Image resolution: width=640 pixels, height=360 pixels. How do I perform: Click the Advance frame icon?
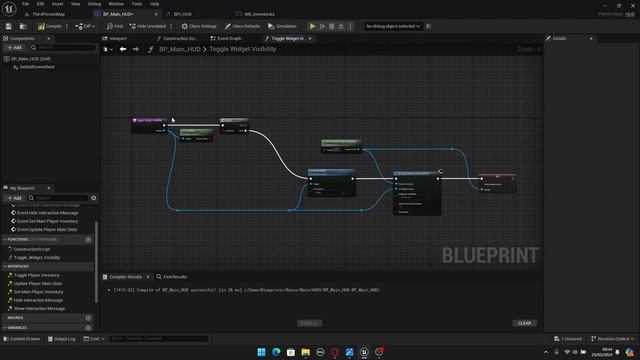pos(322,26)
